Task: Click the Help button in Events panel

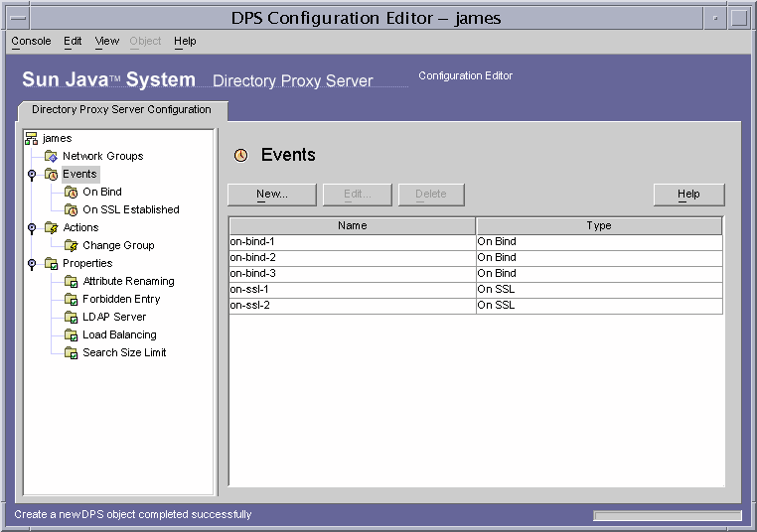Action: point(688,195)
